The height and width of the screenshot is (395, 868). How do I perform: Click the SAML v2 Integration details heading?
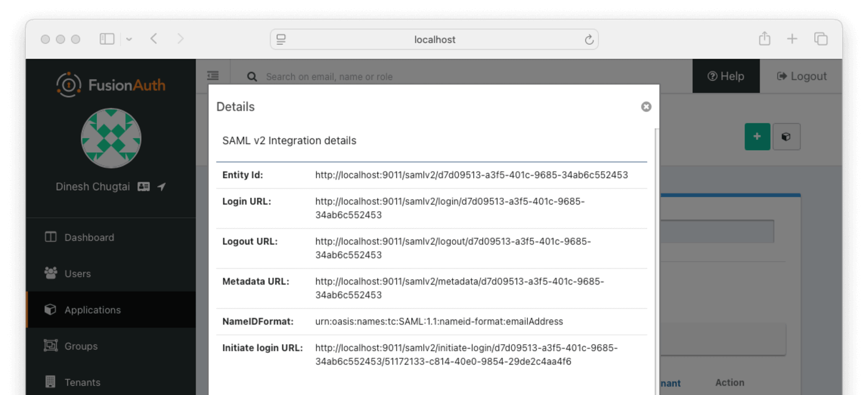click(289, 140)
